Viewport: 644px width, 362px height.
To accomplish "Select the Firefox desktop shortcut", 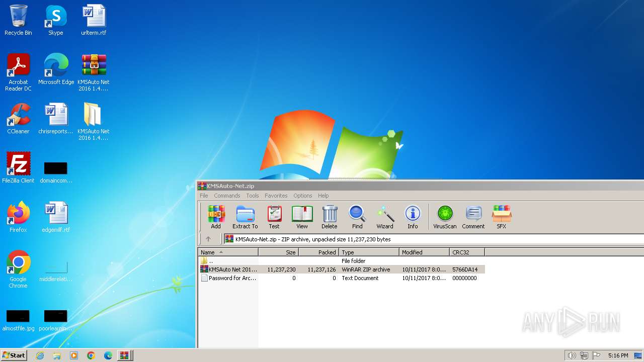I will pyautogui.click(x=18, y=217).
